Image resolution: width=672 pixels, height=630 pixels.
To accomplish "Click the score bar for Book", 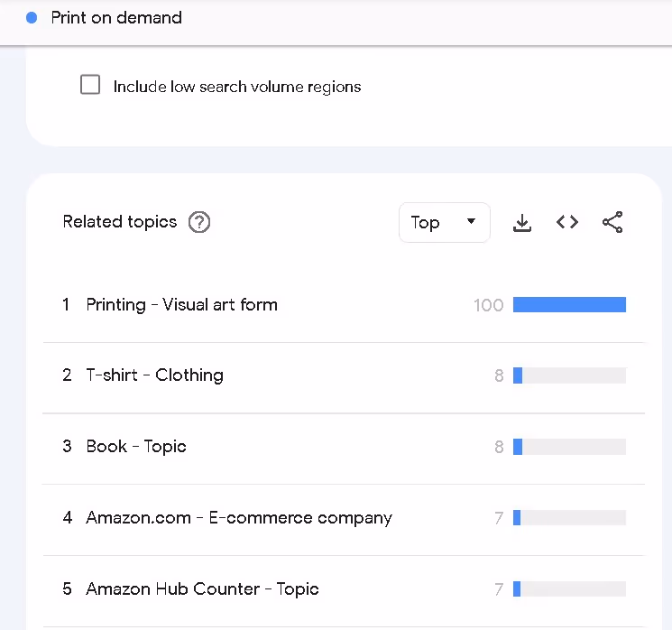I will tap(569, 447).
